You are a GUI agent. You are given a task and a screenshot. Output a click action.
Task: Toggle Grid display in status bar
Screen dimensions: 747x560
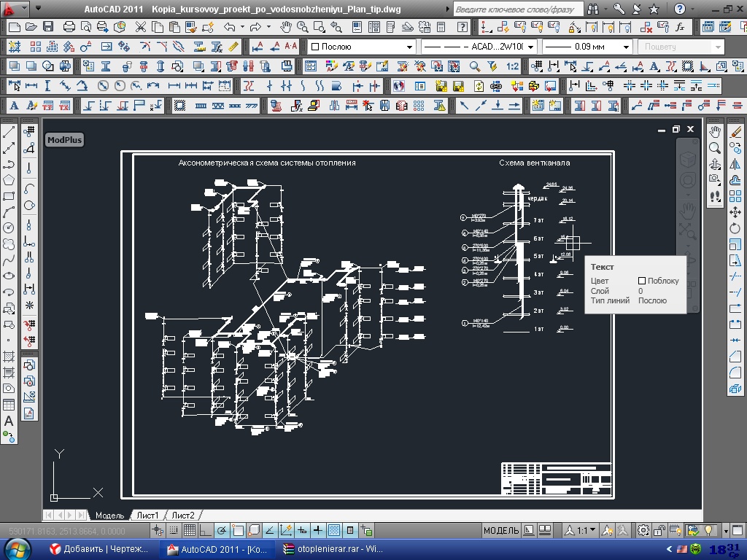(190, 530)
